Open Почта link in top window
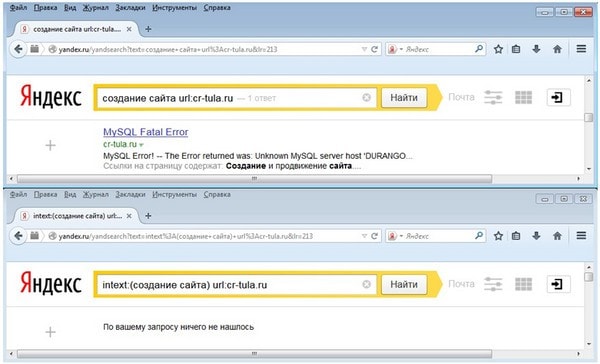The image size is (600, 364). click(461, 97)
